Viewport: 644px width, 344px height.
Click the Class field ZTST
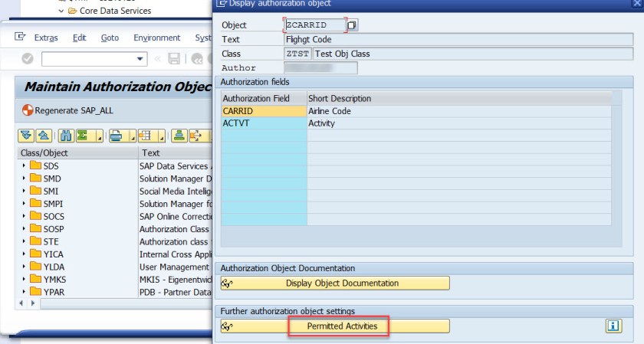297,54
